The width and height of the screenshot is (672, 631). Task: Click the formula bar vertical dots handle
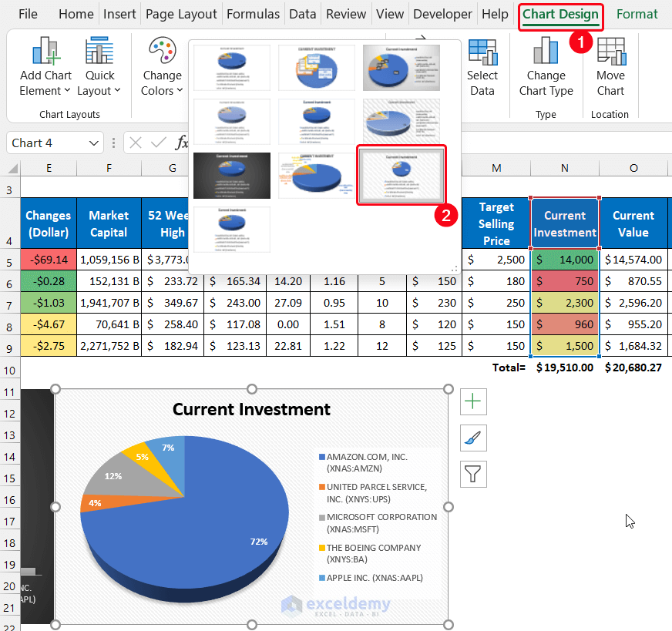pyautogui.click(x=113, y=143)
